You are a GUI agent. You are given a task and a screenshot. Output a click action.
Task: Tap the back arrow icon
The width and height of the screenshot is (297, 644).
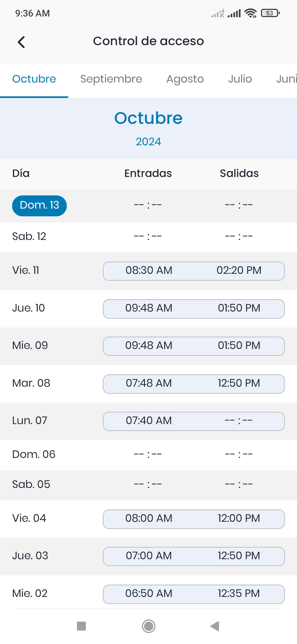pos(21,42)
